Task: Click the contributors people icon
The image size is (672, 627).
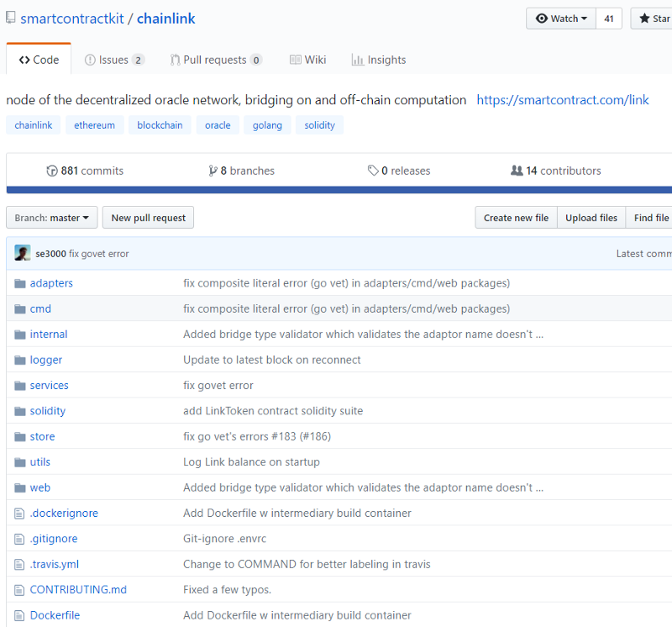Action: (x=517, y=171)
